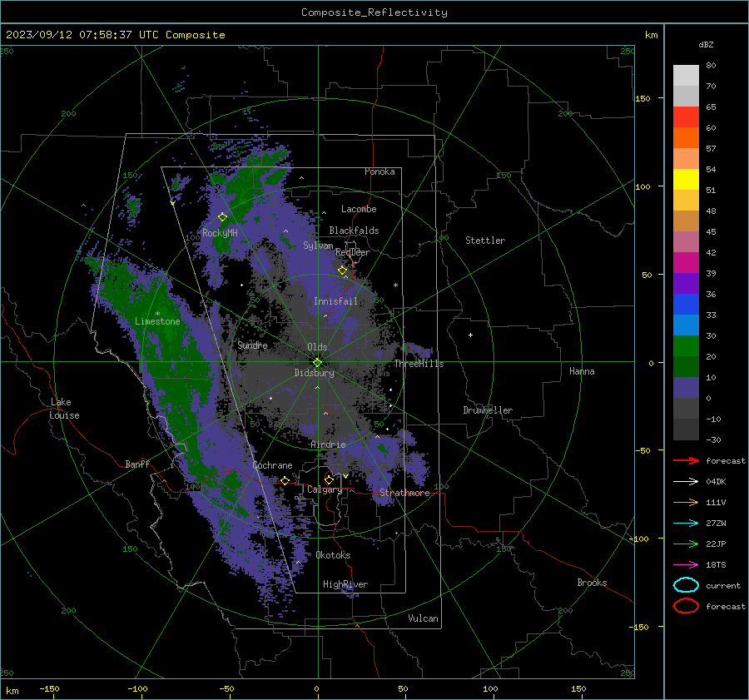Viewport: 749px width, 700px height.
Task: Click the red forecast arrow legend icon
Action: pos(686,460)
